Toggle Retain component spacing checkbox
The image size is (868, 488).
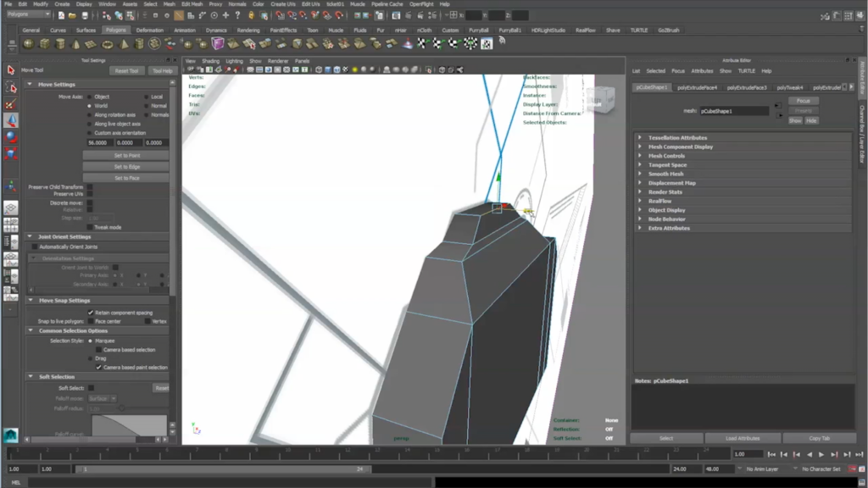tap(91, 313)
